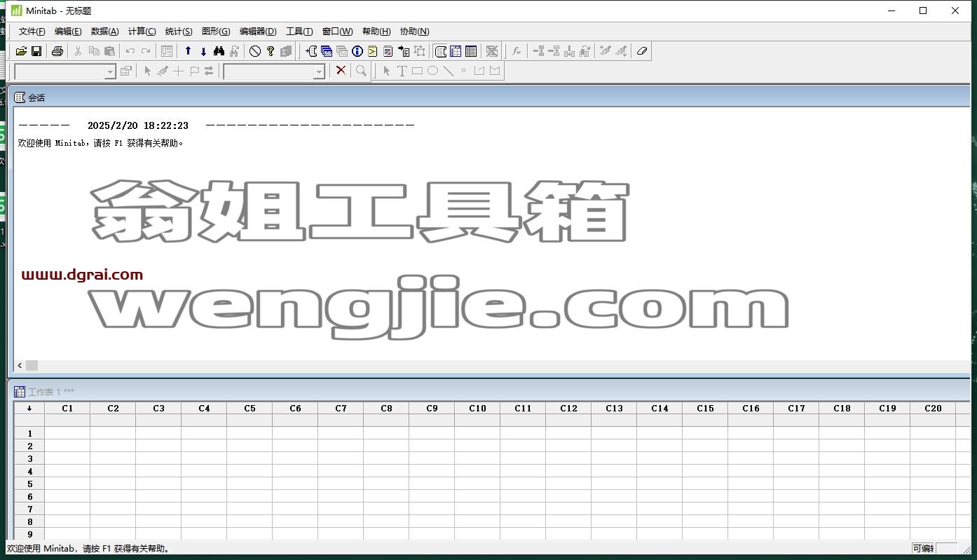Viewport: 977px width, 560px height.
Task: Click the Undo arrow icon
Action: tap(130, 51)
